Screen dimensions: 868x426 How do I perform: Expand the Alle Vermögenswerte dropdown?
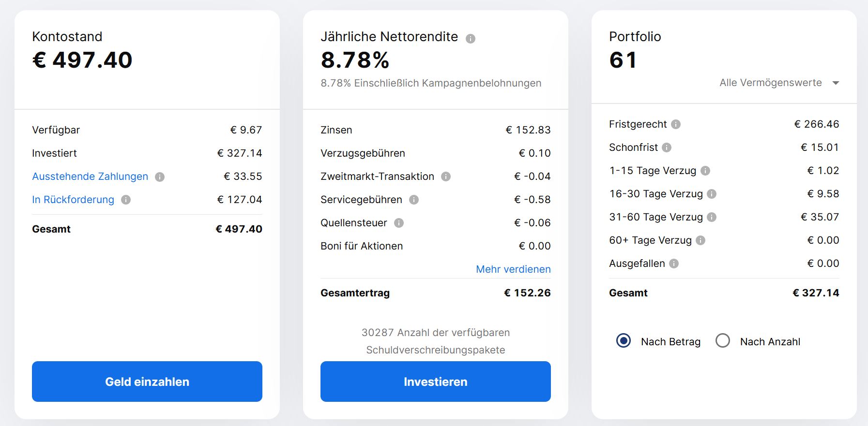pos(779,83)
